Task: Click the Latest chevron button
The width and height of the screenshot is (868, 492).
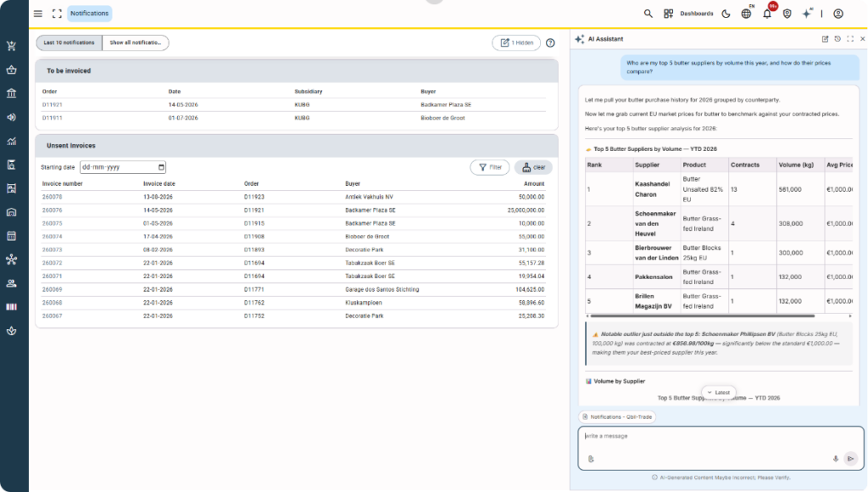Action: (719, 392)
